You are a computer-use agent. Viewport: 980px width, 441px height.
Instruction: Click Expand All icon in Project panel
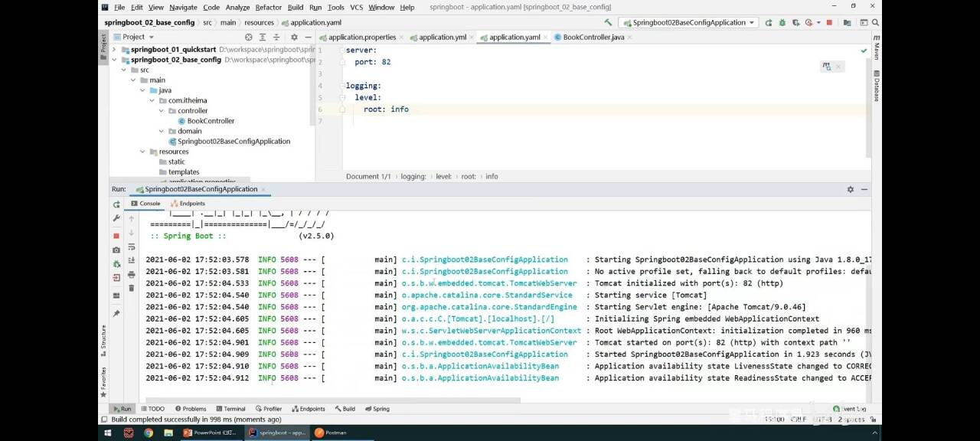point(262,37)
